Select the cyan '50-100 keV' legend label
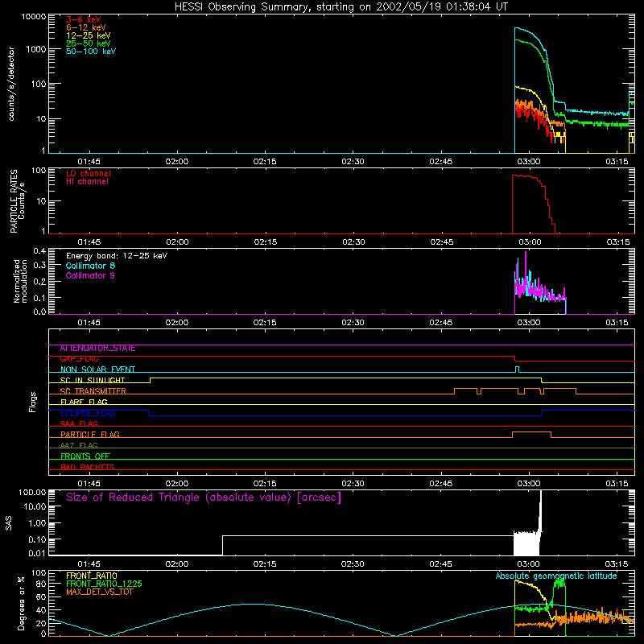Image resolution: width=644 pixels, height=644 pixels. (91, 52)
